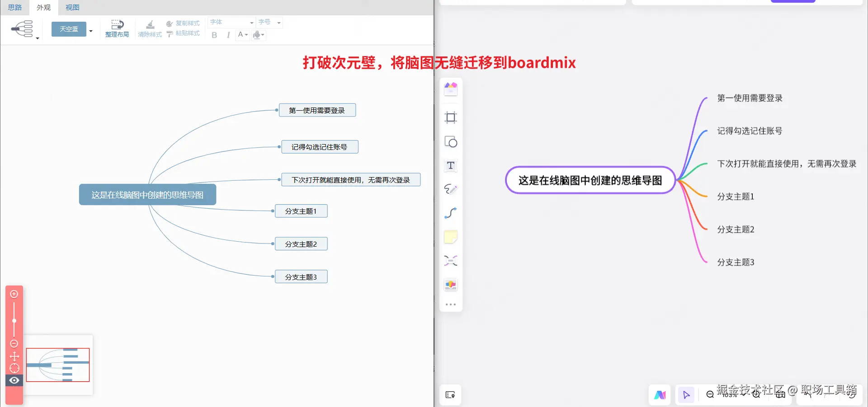The image size is (868, 407).
Task: Click the mind map layout template icon
Action: 23,28
